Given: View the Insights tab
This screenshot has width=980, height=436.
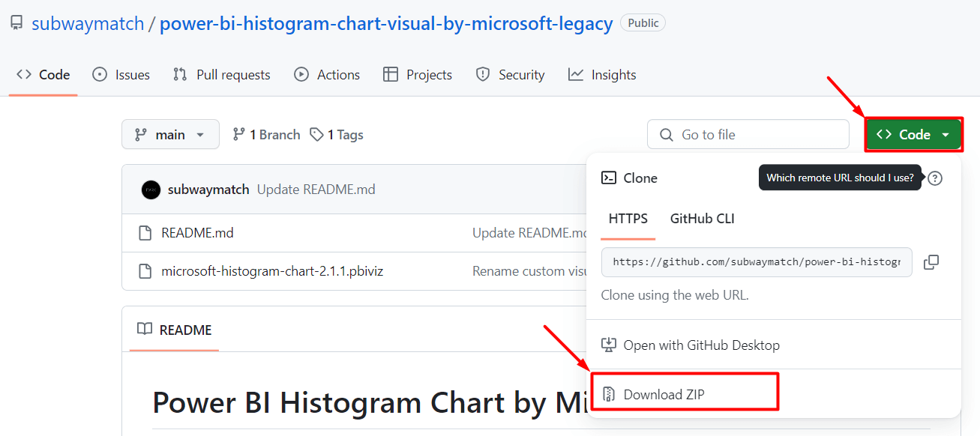Looking at the screenshot, I should click(x=602, y=75).
